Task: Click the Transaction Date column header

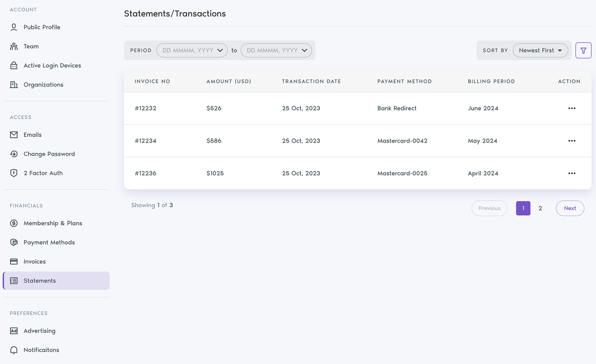Action: click(x=311, y=82)
